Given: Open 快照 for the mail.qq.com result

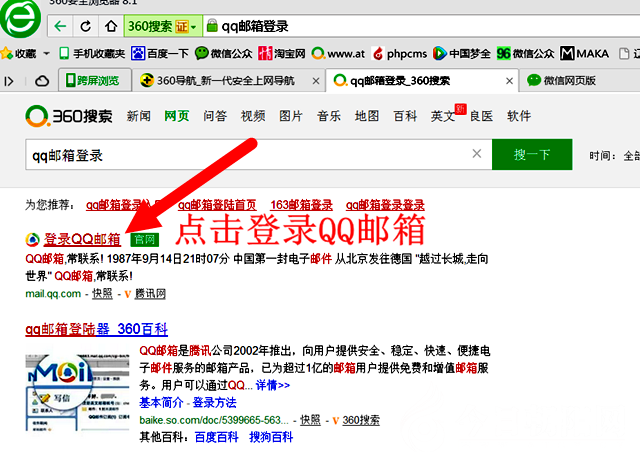Looking at the screenshot, I should tap(102, 294).
